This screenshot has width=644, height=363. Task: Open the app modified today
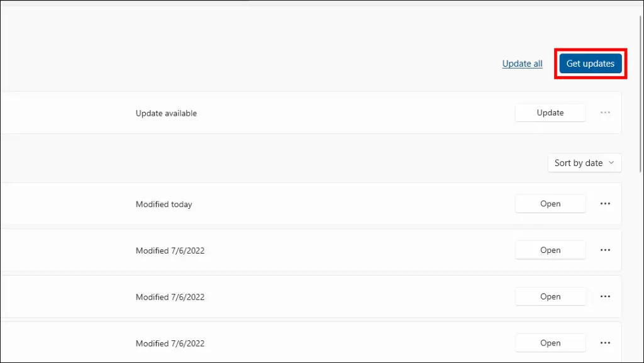point(550,204)
